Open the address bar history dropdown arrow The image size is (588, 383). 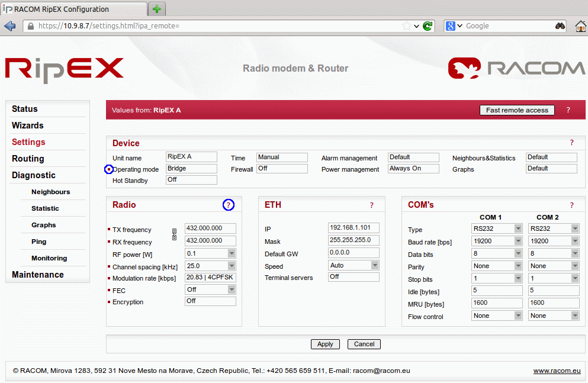[416, 26]
